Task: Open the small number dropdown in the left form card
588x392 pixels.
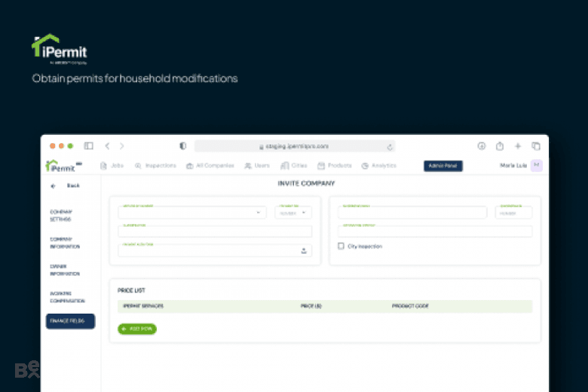Action: [293, 213]
